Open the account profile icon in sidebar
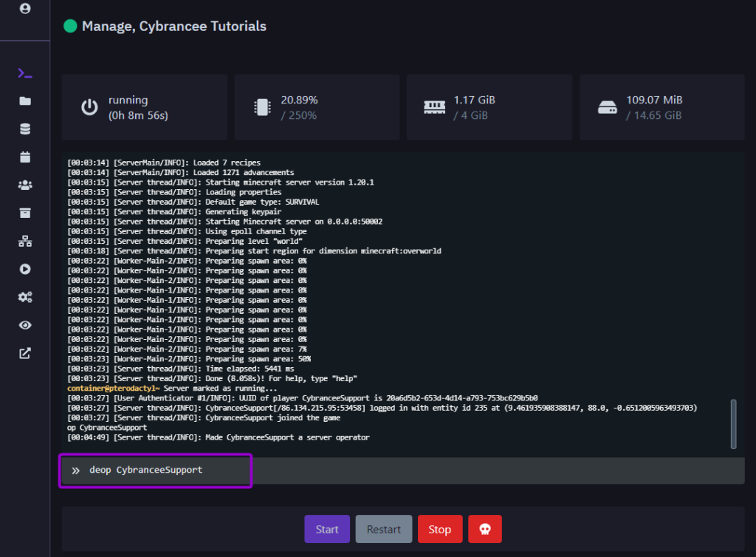The width and height of the screenshot is (756, 557). (25, 9)
